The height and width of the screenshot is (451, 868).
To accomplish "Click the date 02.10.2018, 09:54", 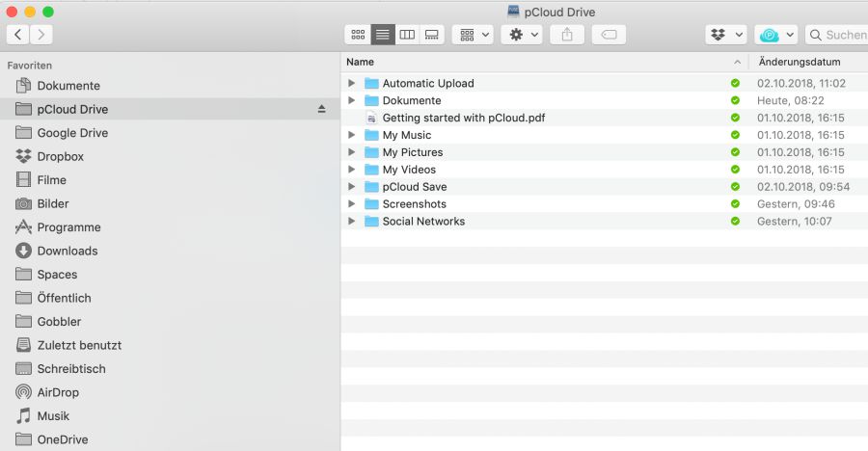I will click(803, 187).
